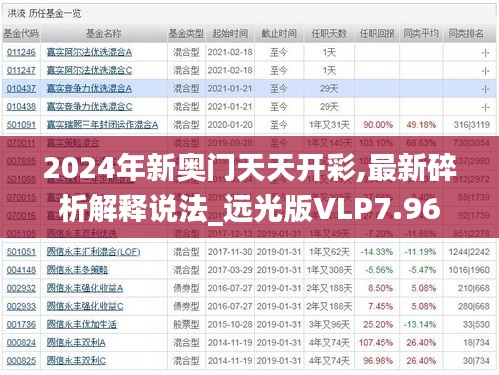Open fund code link 501091
The width and height of the screenshot is (499, 375).
click(21, 125)
